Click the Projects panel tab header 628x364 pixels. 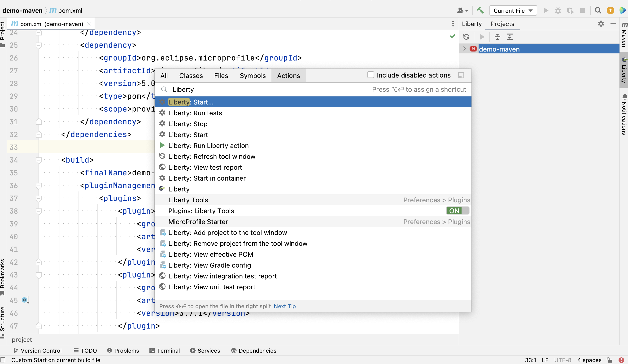503,24
